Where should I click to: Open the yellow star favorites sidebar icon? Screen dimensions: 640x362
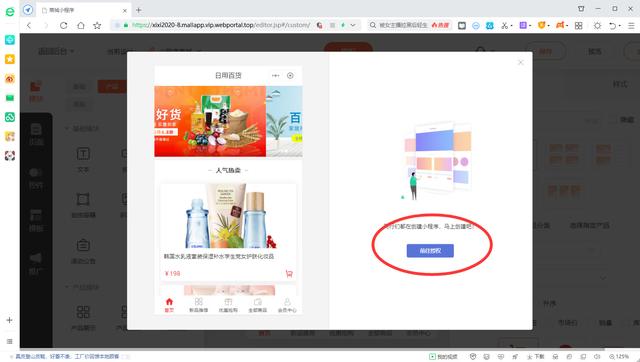10,59
